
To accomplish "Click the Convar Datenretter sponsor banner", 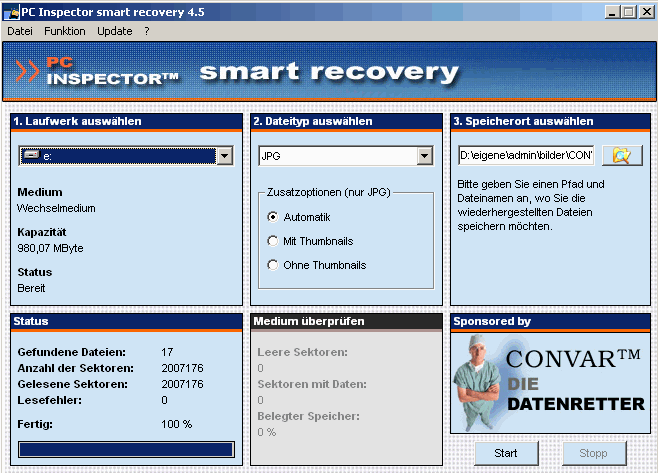I will 550,383.
